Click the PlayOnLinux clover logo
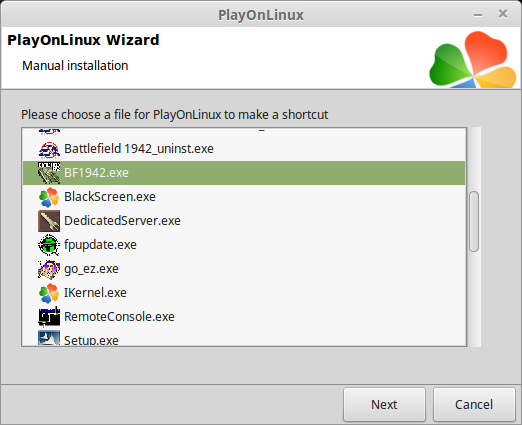The image size is (522, 425). (x=473, y=59)
